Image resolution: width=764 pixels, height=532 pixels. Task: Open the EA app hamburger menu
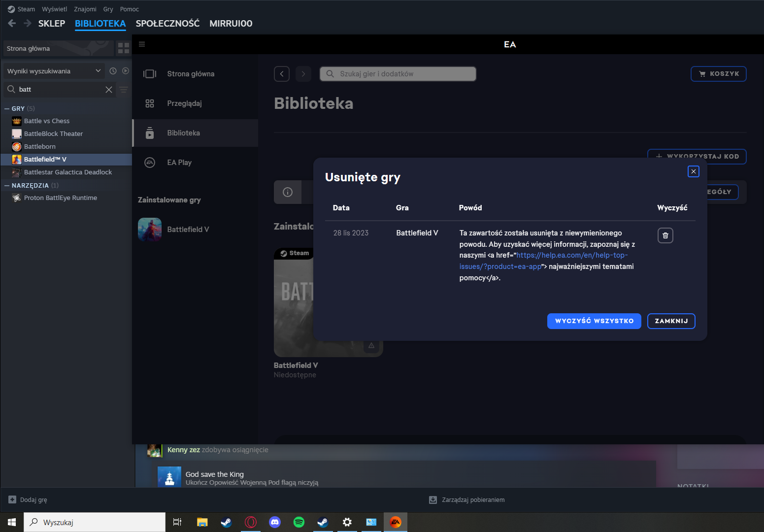tap(142, 44)
